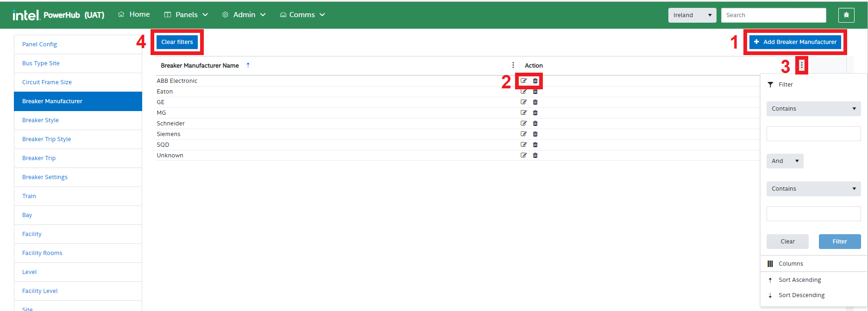Click the first filter value text box
The image size is (868, 311).
click(813, 134)
